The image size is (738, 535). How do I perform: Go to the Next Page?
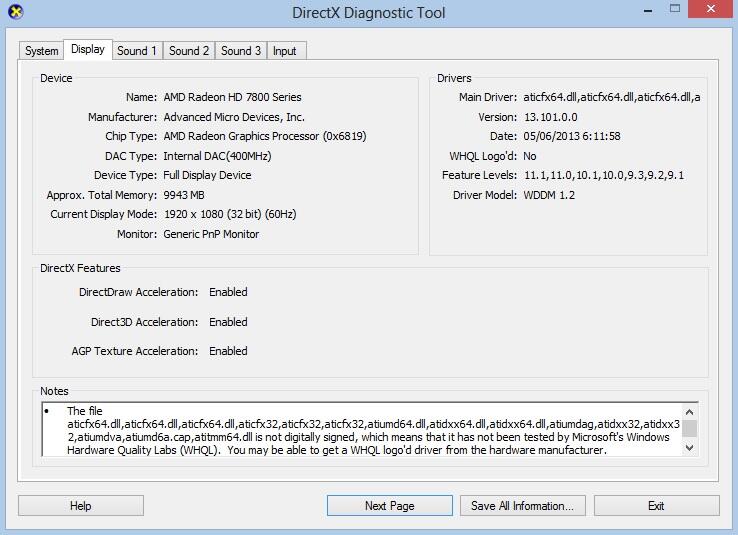390,506
